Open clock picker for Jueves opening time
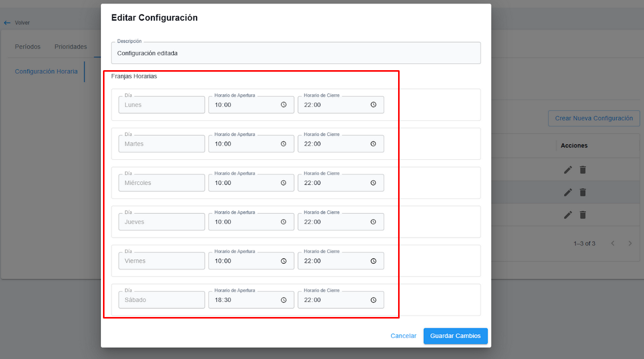This screenshot has height=359, width=644. [283, 222]
